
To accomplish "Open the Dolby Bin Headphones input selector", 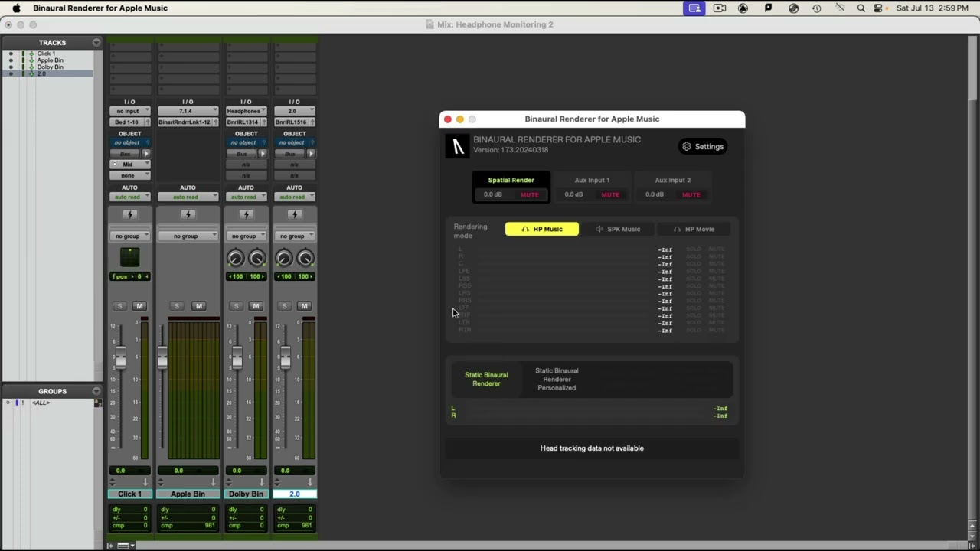I will pyautogui.click(x=246, y=111).
